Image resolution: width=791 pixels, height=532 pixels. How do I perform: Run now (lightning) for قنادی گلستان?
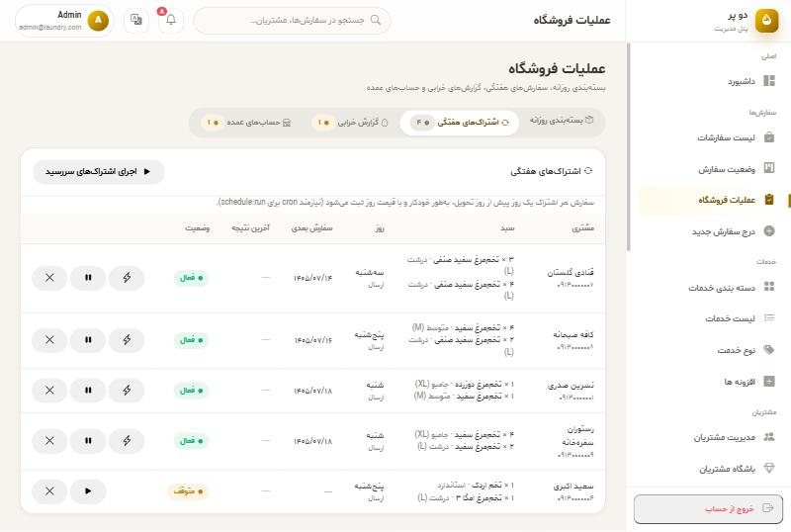point(127,278)
